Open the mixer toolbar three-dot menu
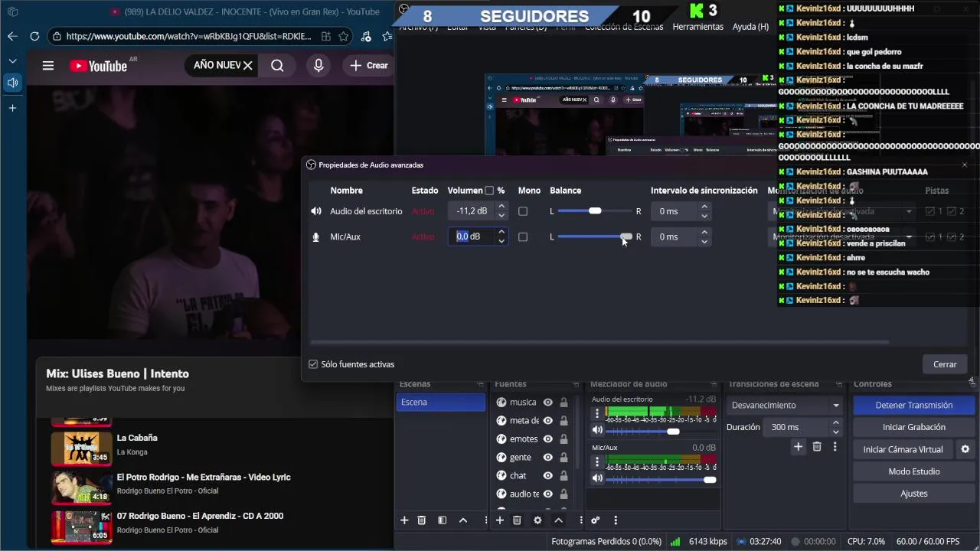This screenshot has width=980, height=551. point(616,520)
